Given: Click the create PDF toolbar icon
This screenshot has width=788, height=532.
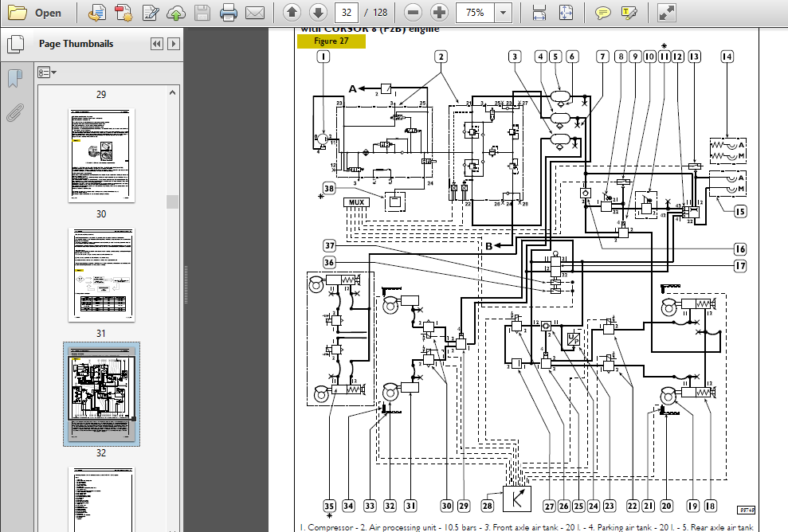Looking at the screenshot, I should click(123, 13).
